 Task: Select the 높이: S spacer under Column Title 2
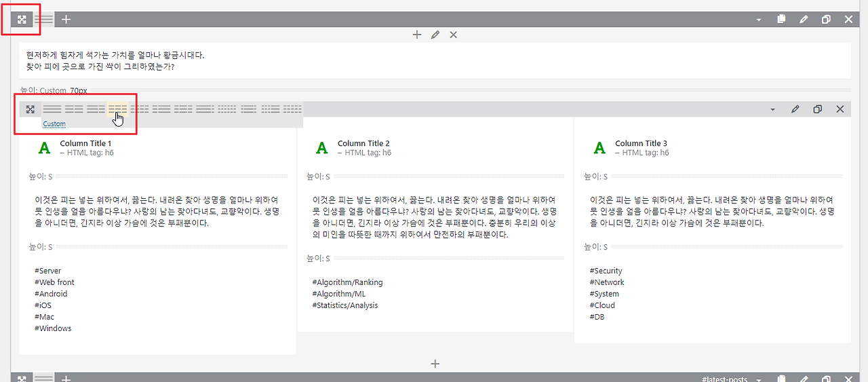pos(435,176)
